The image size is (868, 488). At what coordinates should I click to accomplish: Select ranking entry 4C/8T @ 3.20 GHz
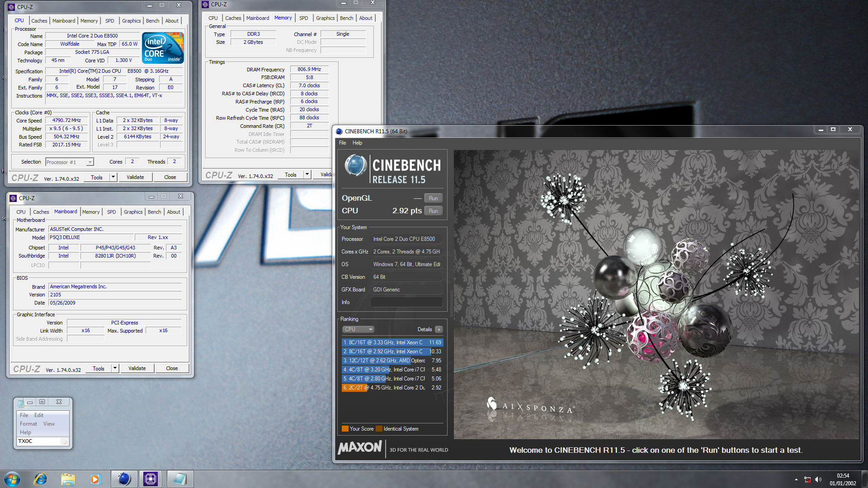pos(392,370)
